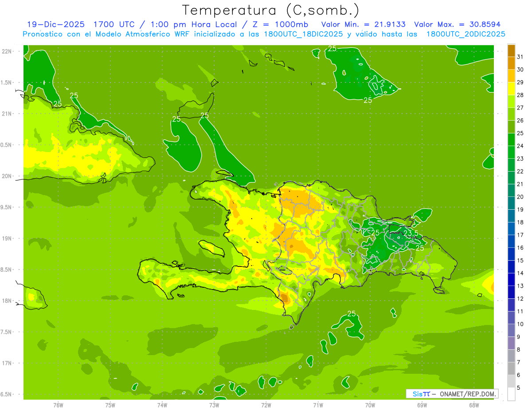Click the legend value 26
The height and width of the screenshot is (411, 532).
click(520, 121)
